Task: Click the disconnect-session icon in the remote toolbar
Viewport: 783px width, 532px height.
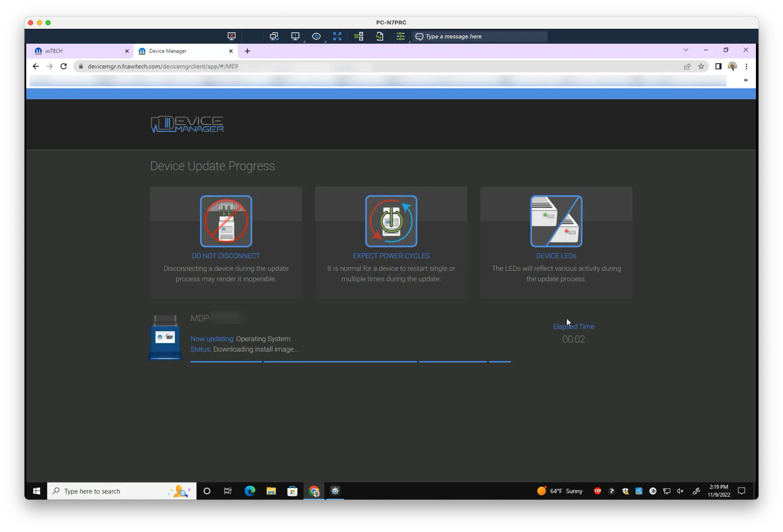Action: pos(232,37)
